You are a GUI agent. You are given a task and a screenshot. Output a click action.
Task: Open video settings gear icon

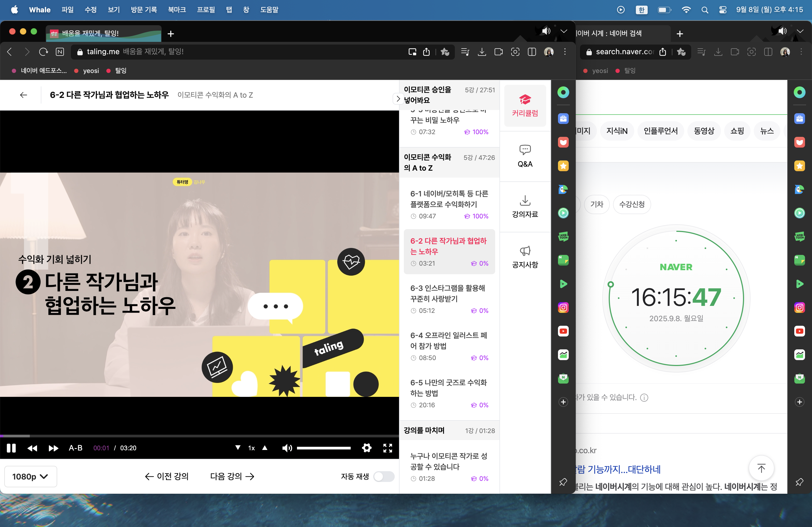367,448
